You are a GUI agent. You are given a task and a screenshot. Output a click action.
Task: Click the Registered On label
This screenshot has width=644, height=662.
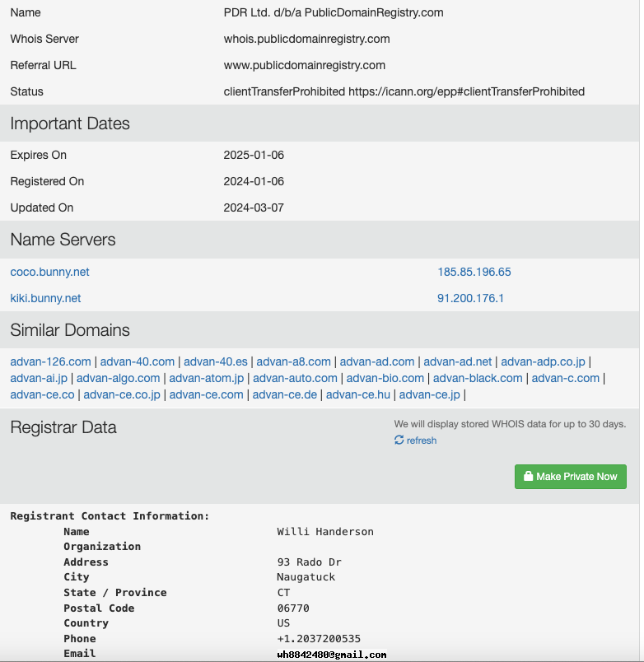(47, 181)
